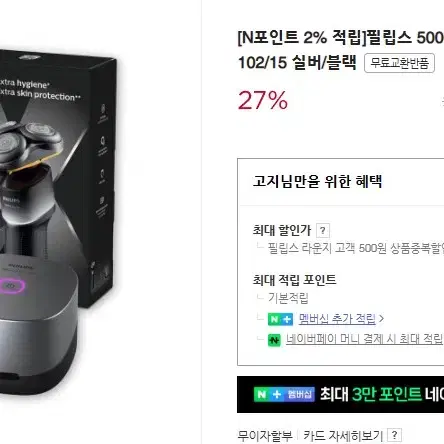Viewport: 444px width, 444px height.
Task: Click the 무료교환반품 badge
Action: pos(399,63)
